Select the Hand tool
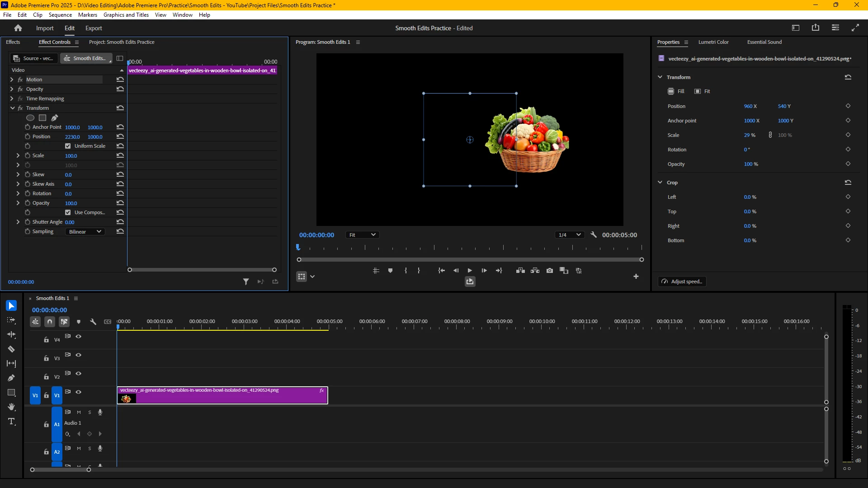This screenshot has width=868, height=488. coord(11,407)
